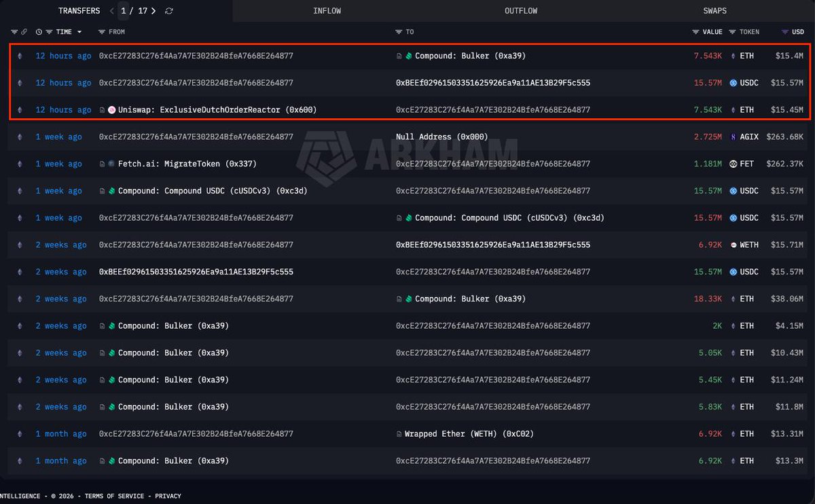Click the Fetch.ai logo in MigrateToken row
Viewport: 815px width, 504px height.
[111, 164]
